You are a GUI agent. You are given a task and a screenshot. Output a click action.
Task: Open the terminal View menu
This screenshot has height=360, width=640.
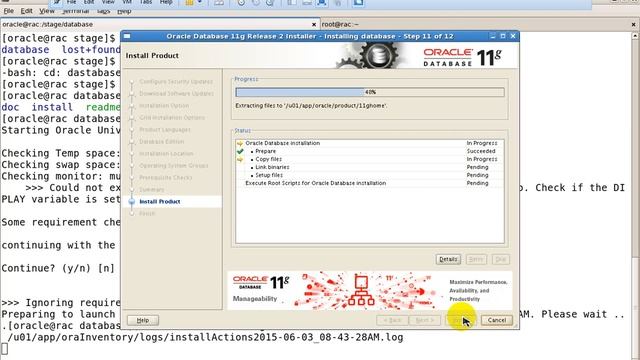click(47, 11)
